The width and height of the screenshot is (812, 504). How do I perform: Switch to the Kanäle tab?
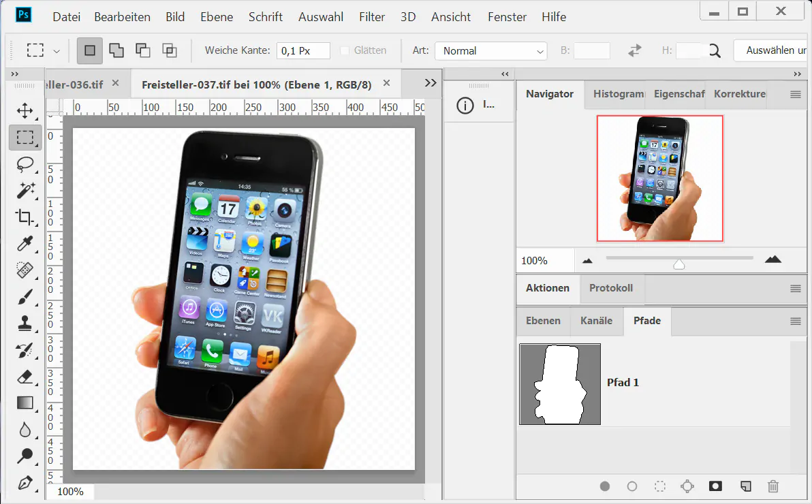click(596, 321)
